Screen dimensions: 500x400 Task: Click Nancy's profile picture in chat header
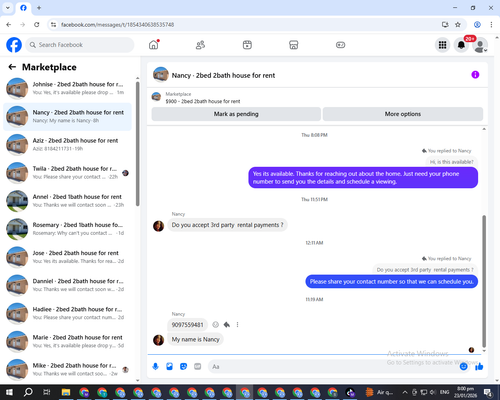161,75
